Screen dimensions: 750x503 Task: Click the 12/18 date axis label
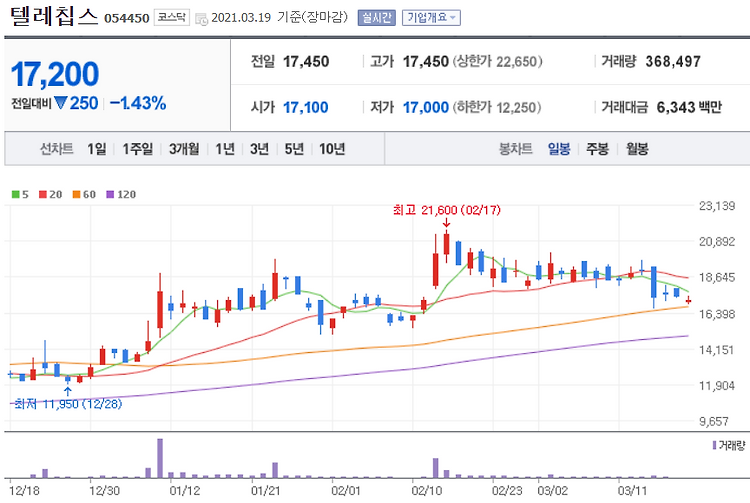24,491
